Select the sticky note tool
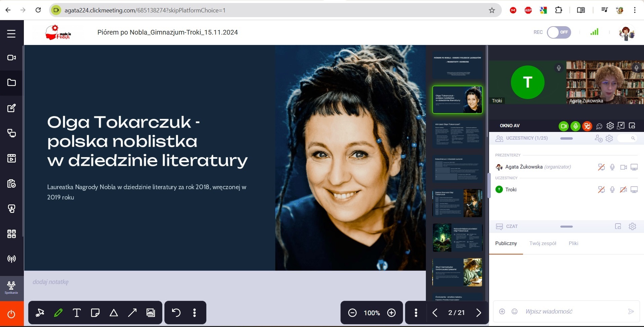This screenshot has height=327, width=644. tap(95, 313)
